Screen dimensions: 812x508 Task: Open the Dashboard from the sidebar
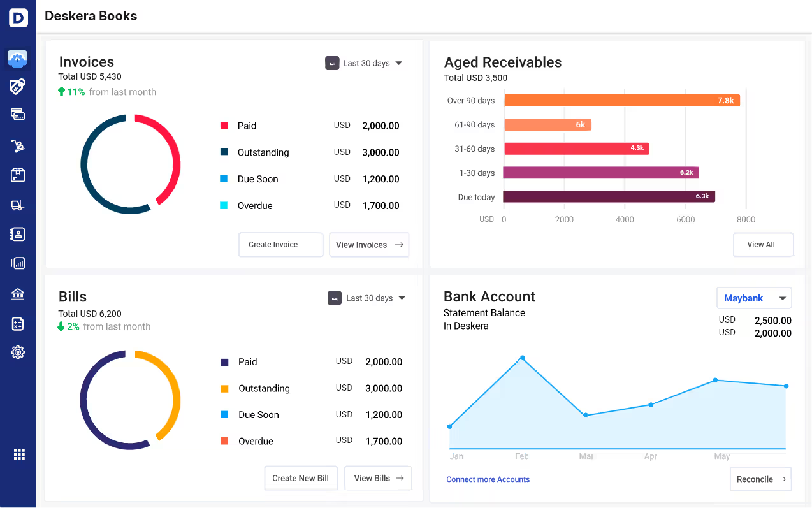pos(18,58)
